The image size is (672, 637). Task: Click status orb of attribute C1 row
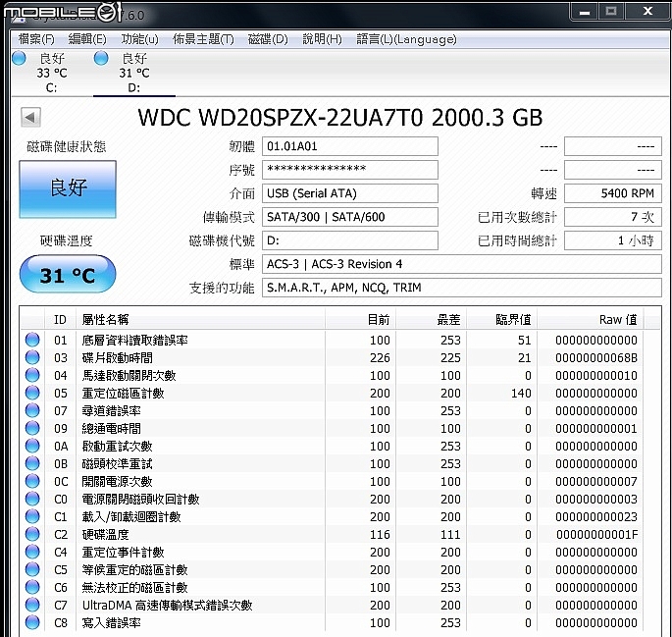[32, 516]
